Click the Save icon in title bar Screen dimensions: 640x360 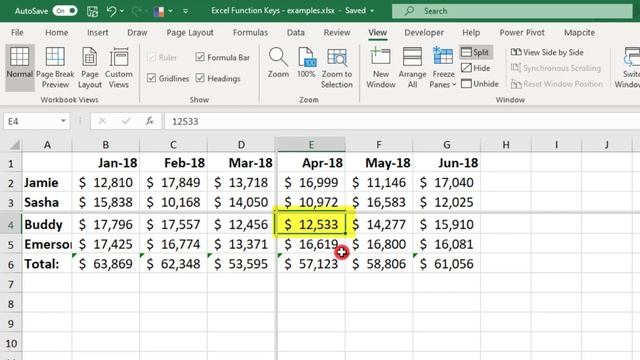pyautogui.click(x=92, y=11)
